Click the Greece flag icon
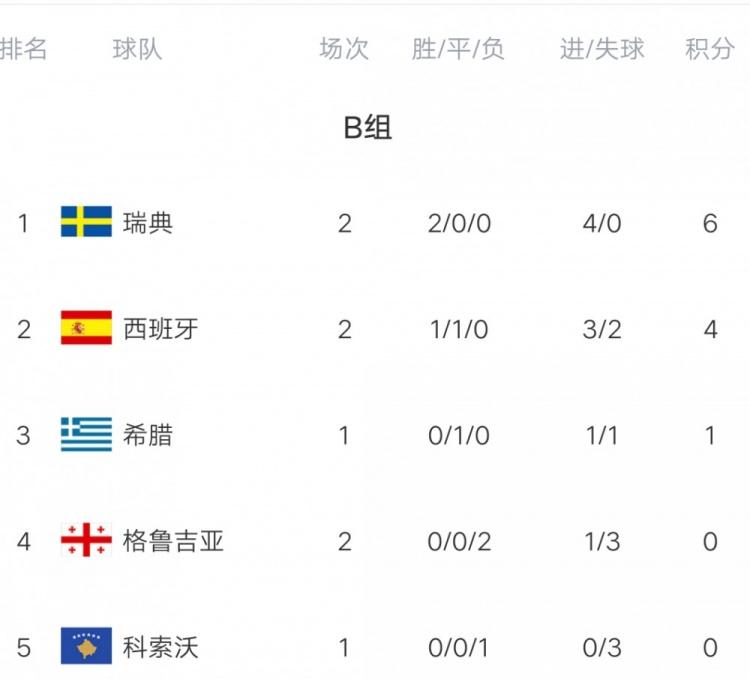The image size is (750, 679). point(86,435)
